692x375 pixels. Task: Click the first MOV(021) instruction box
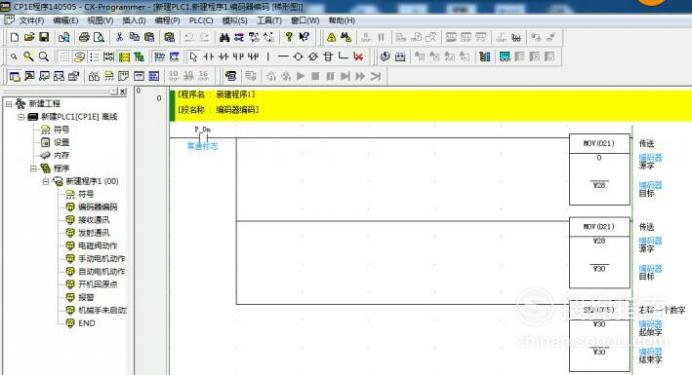[x=599, y=169]
